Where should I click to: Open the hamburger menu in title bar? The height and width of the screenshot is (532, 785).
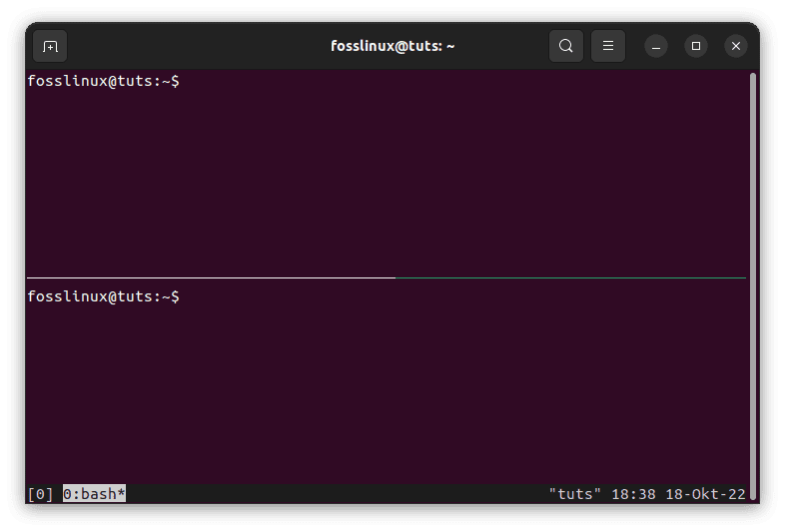tap(608, 46)
